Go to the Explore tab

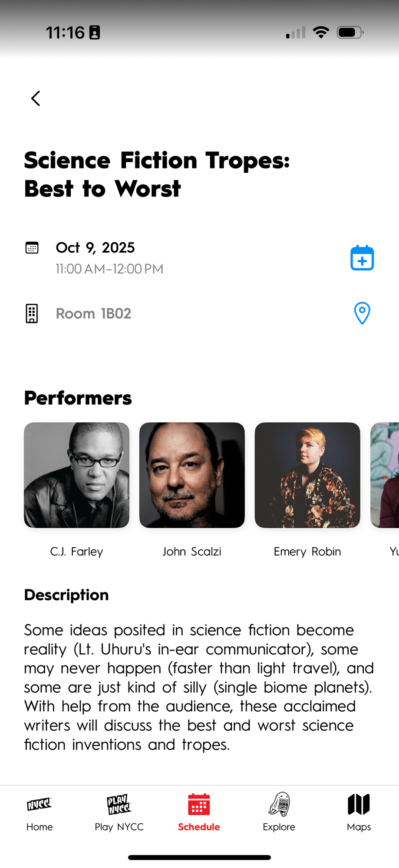point(279,812)
